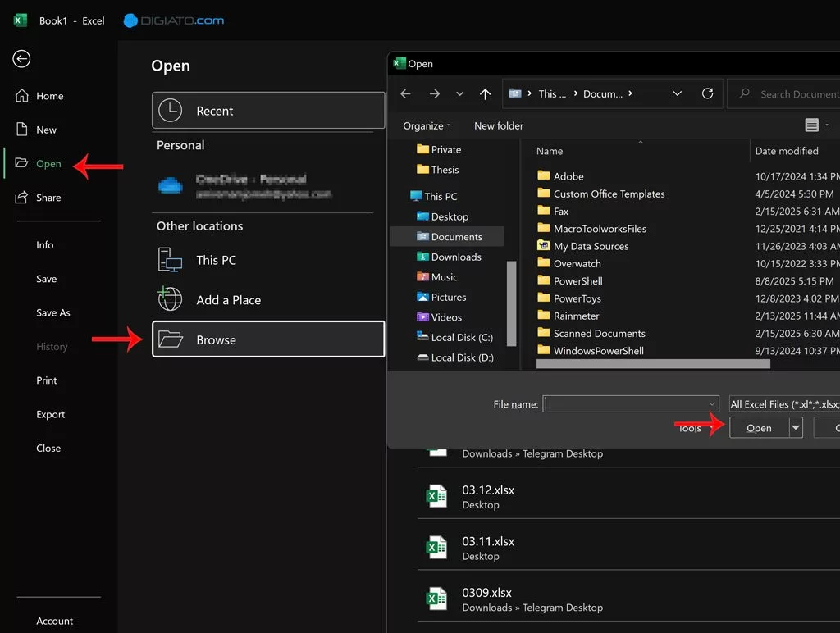
Task: Select the Rainmeter folder
Action: (568, 316)
